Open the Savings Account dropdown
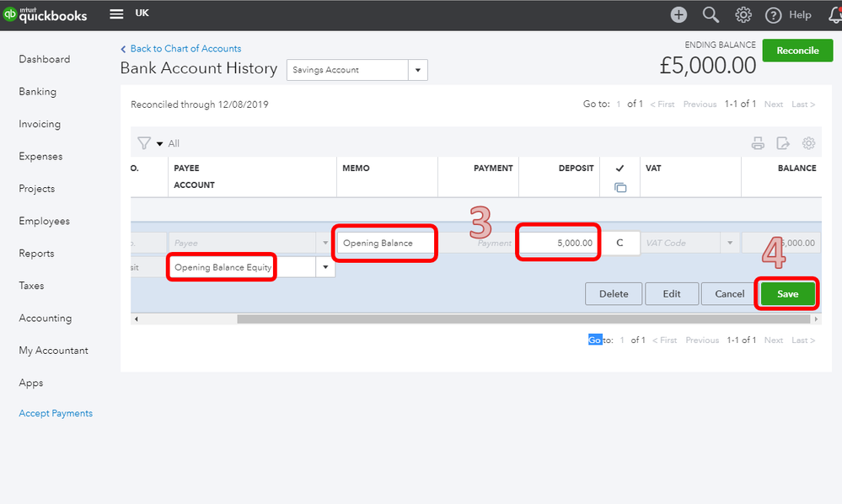Screen dimensions: 842x504 coord(418,70)
